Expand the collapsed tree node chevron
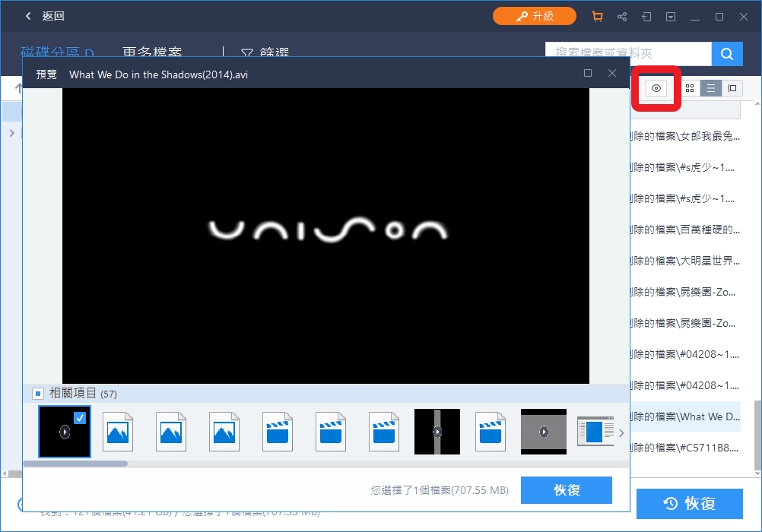 pyautogui.click(x=11, y=133)
